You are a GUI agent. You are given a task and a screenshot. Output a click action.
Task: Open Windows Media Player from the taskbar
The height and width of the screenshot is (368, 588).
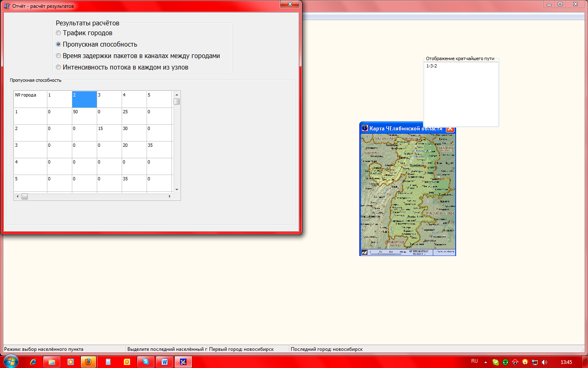[x=71, y=362]
